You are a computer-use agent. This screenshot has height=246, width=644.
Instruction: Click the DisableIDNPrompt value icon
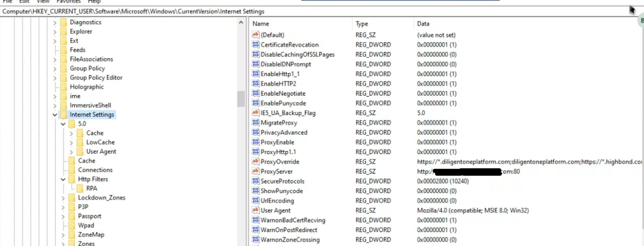(256, 64)
